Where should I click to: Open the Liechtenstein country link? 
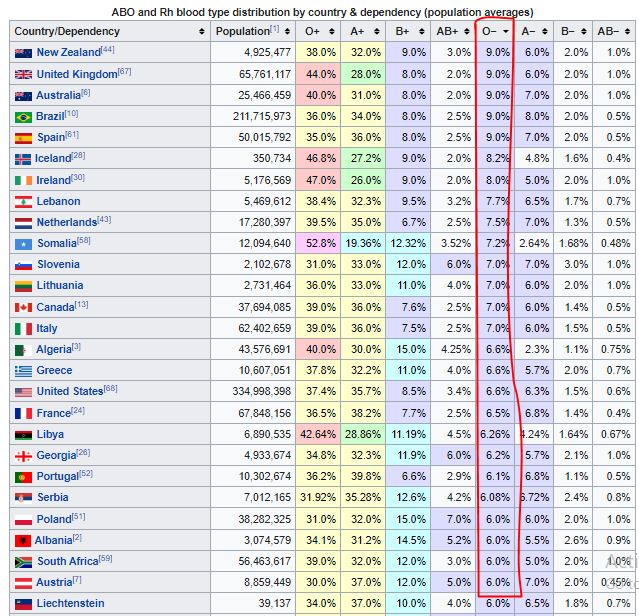71,603
